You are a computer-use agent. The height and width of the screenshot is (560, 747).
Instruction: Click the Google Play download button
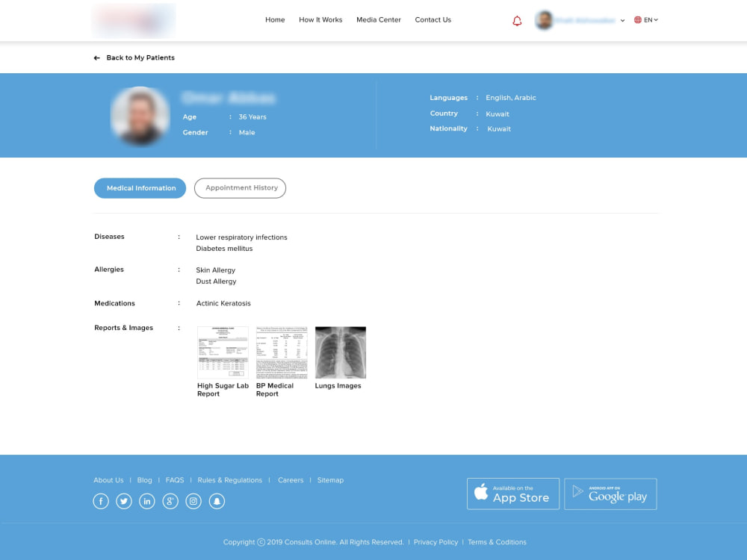610,494
